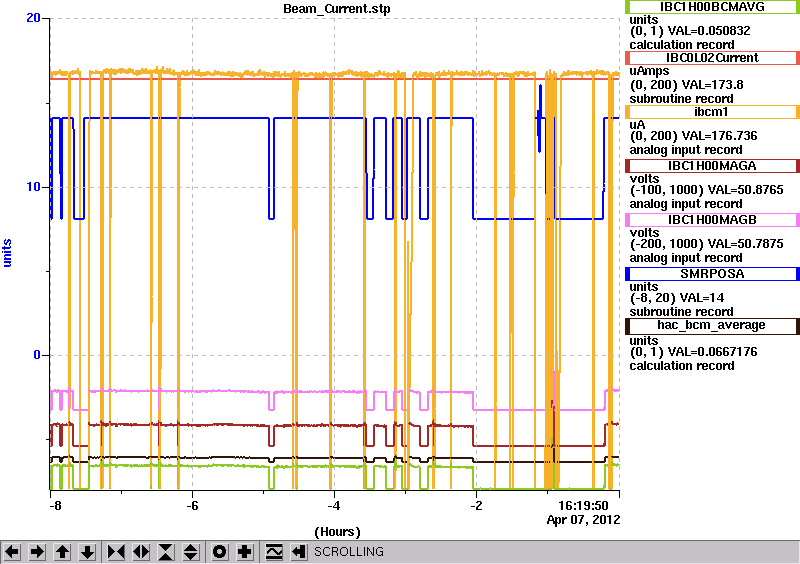Click the VAL=173.8 reading
Screen dimensions: 800x564
[712, 85]
